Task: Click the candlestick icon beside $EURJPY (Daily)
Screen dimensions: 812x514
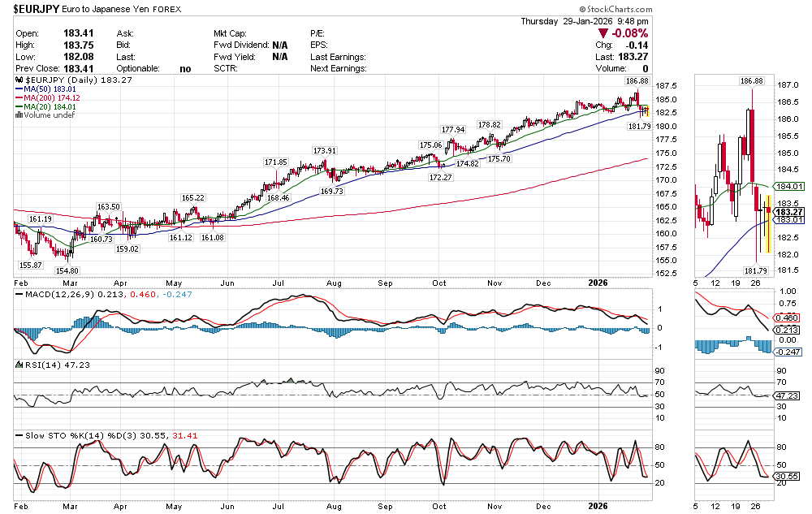Action: [x=19, y=81]
